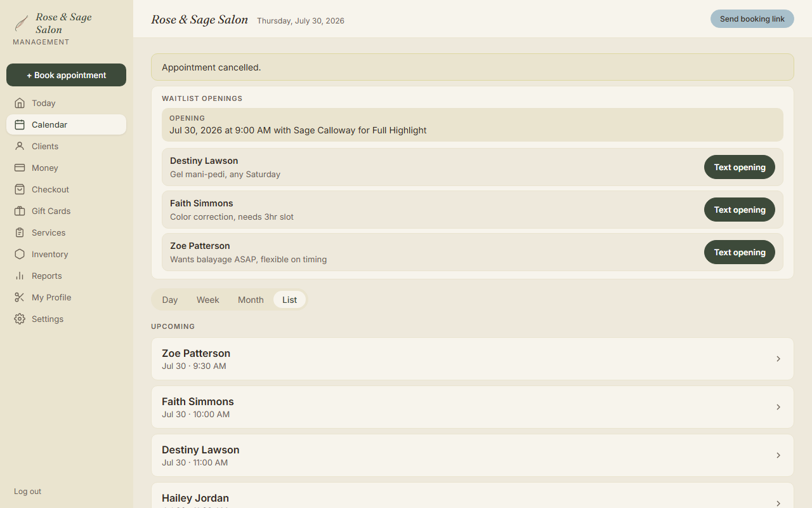Click the Thursday, July 30, 2026 date
This screenshot has height=508, width=812.
point(301,21)
